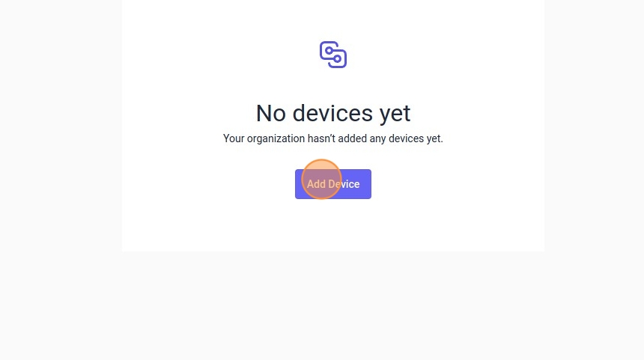The height and width of the screenshot is (360, 644).
Task: Click the lower-right circle in the device icon
Action: 337,58
